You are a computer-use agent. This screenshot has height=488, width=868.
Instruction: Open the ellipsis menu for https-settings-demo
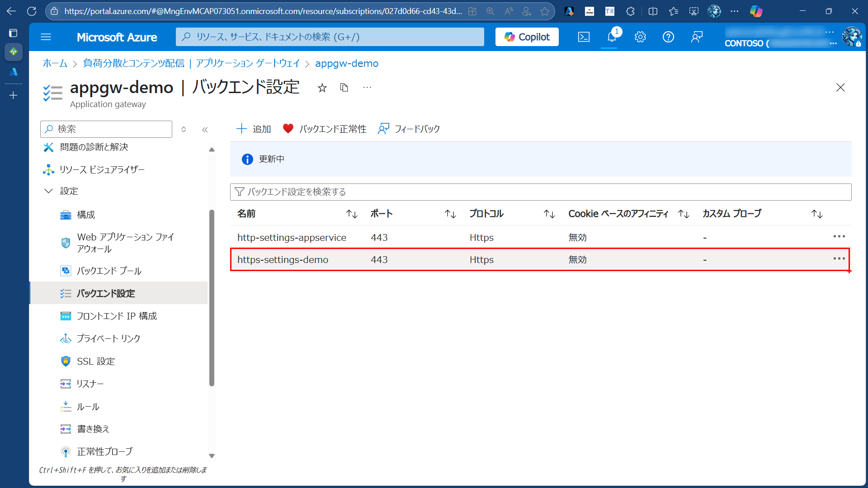click(x=839, y=259)
